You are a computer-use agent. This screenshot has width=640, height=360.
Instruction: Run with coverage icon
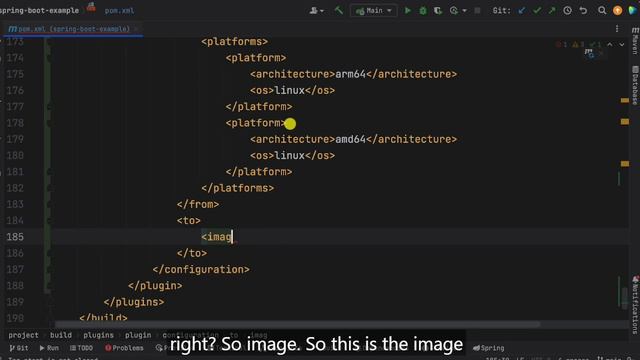pyautogui.click(x=438, y=11)
